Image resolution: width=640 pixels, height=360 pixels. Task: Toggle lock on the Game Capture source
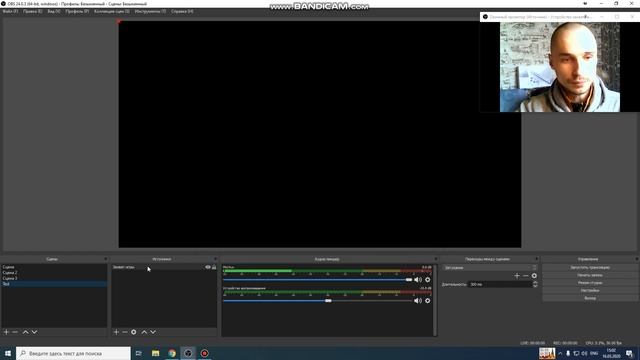click(214, 267)
